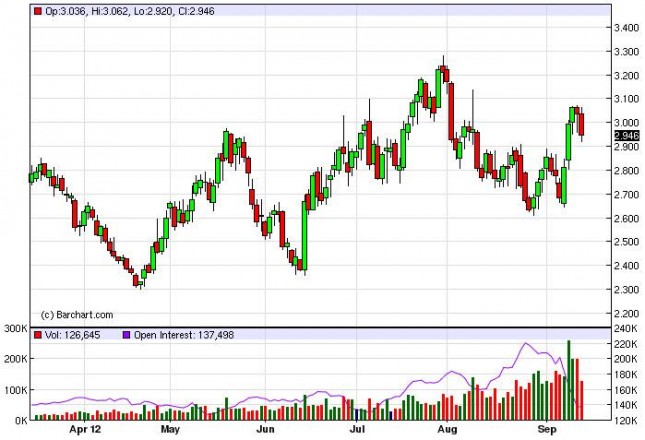645x440 pixels.
Task: Click the 2.500 price axis label
Action: (x=626, y=241)
